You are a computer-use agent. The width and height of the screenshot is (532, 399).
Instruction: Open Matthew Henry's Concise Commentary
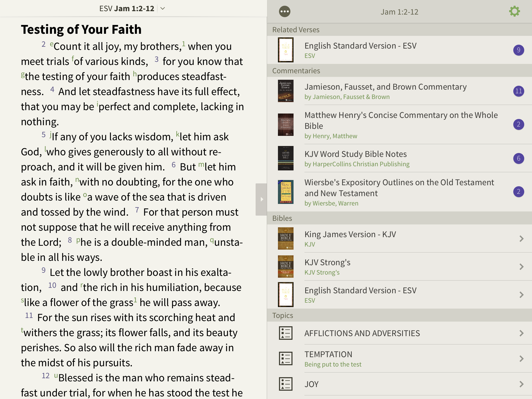click(x=400, y=125)
